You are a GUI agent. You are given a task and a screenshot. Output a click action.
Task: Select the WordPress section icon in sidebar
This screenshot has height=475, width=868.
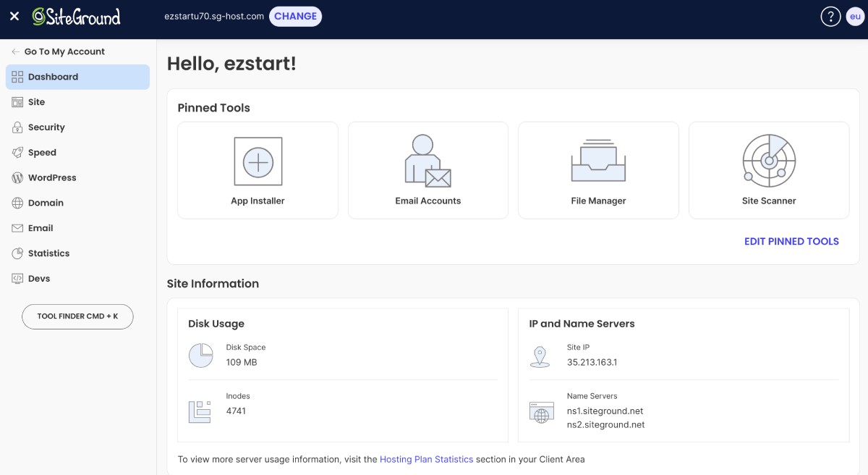[x=16, y=177]
